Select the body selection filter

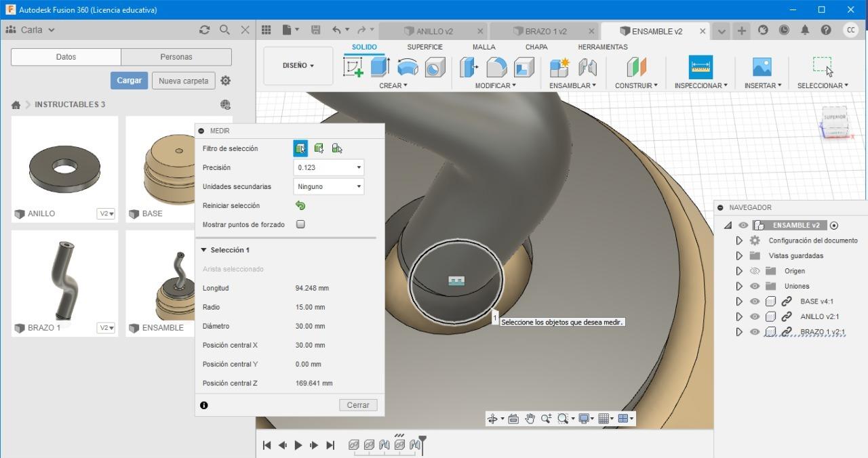click(x=319, y=148)
